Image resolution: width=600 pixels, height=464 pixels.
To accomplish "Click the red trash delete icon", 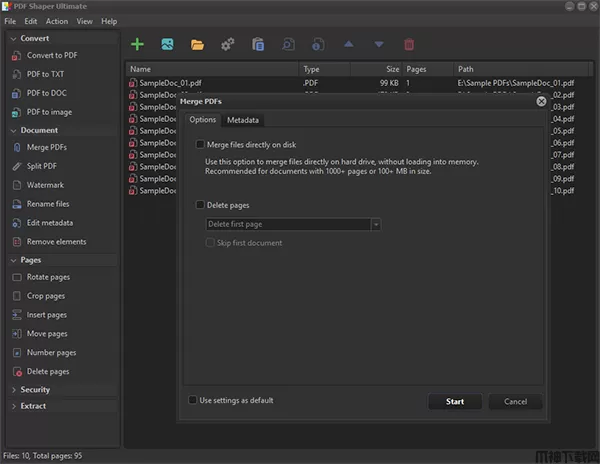I will point(408,44).
